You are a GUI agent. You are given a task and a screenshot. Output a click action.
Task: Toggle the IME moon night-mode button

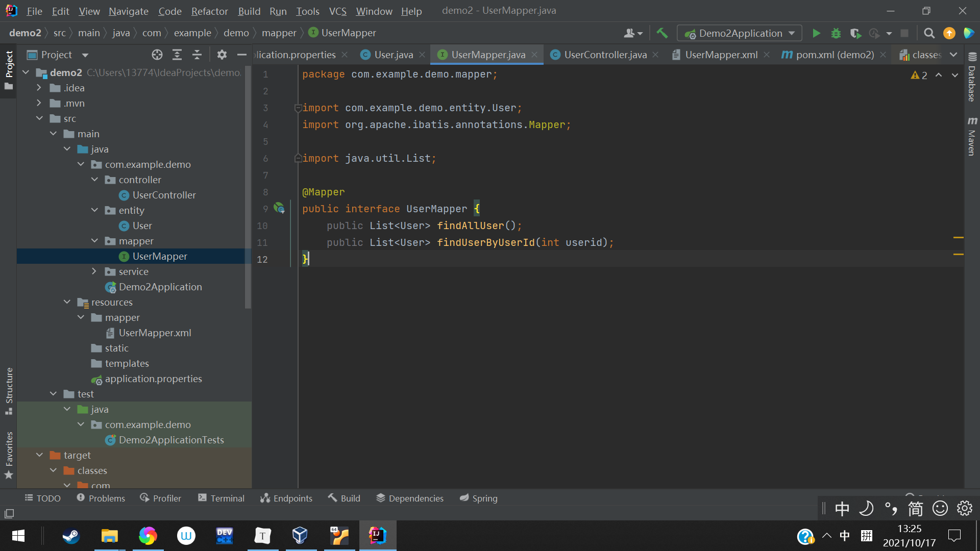866,508
